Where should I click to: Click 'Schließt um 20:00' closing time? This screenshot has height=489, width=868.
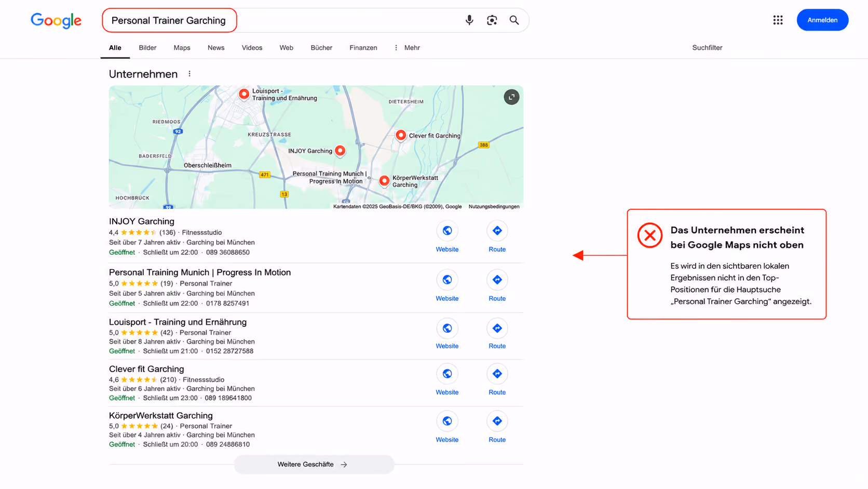(170, 445)
